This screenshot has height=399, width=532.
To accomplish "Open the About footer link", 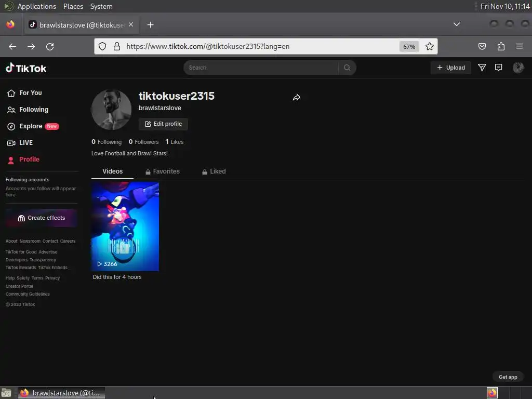I will [11, 241].
